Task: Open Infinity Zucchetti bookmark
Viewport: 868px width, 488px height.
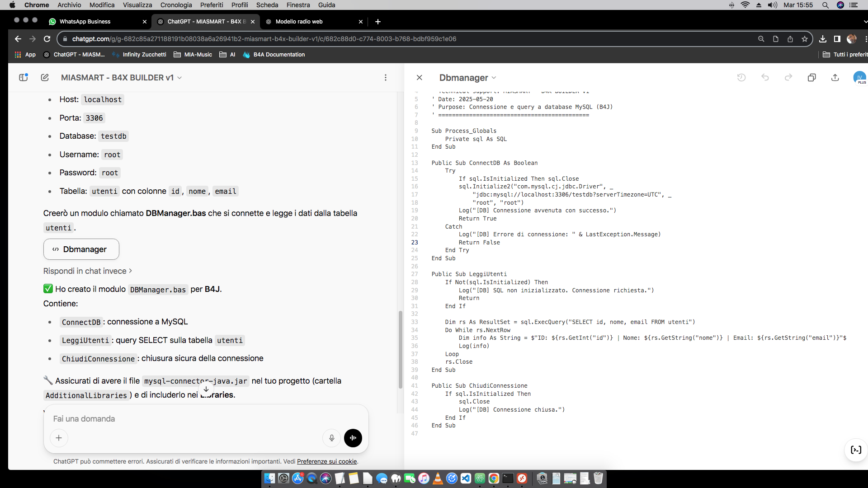Action: pyautogui.click(x=139, y=55)
